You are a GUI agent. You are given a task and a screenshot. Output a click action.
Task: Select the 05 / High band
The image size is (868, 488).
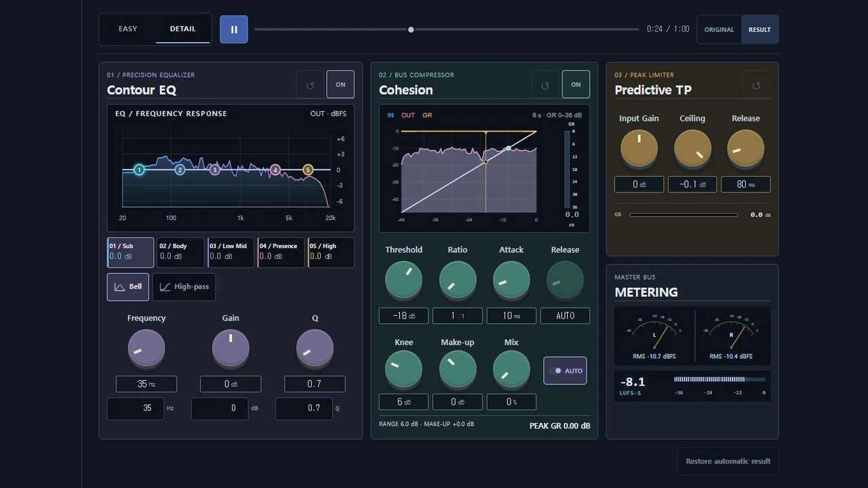point(331,252)
